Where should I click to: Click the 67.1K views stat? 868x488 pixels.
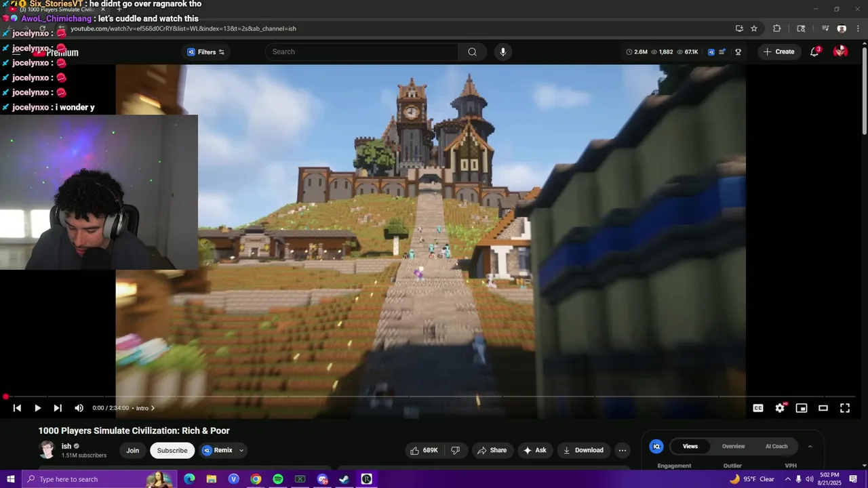(687, 52)
